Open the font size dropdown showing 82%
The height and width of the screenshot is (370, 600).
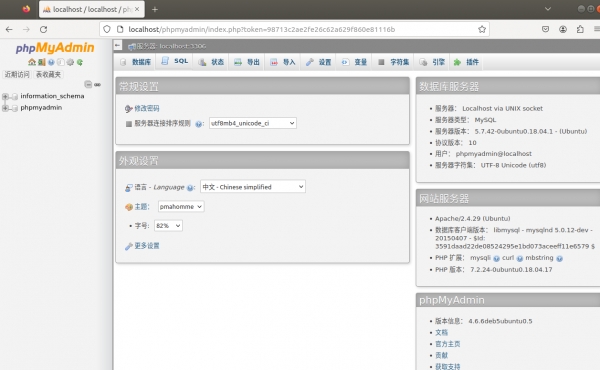tap(168, 226)
